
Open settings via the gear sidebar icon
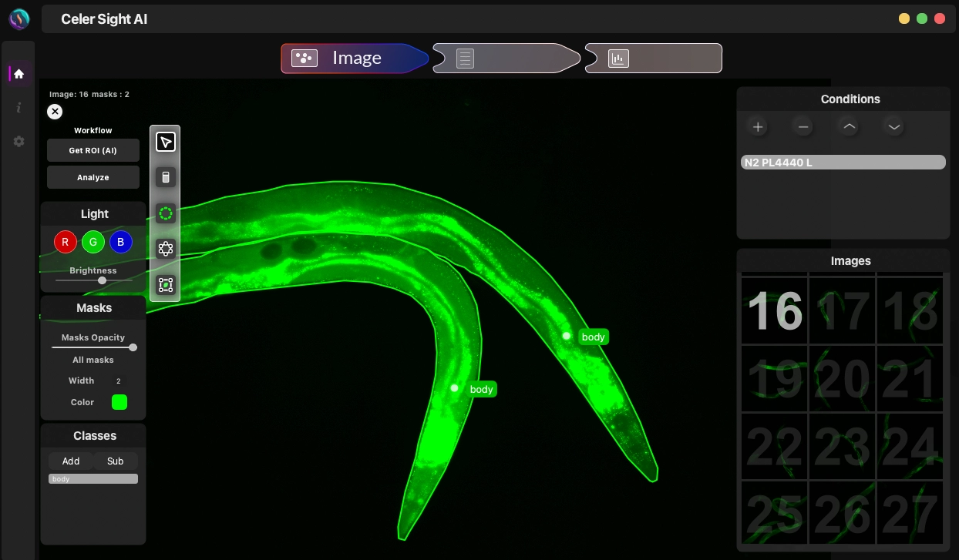(x=19, y=142)
